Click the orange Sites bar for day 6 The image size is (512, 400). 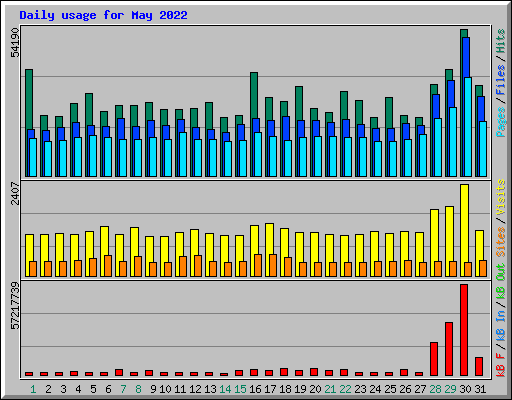(x=108, y=266)
